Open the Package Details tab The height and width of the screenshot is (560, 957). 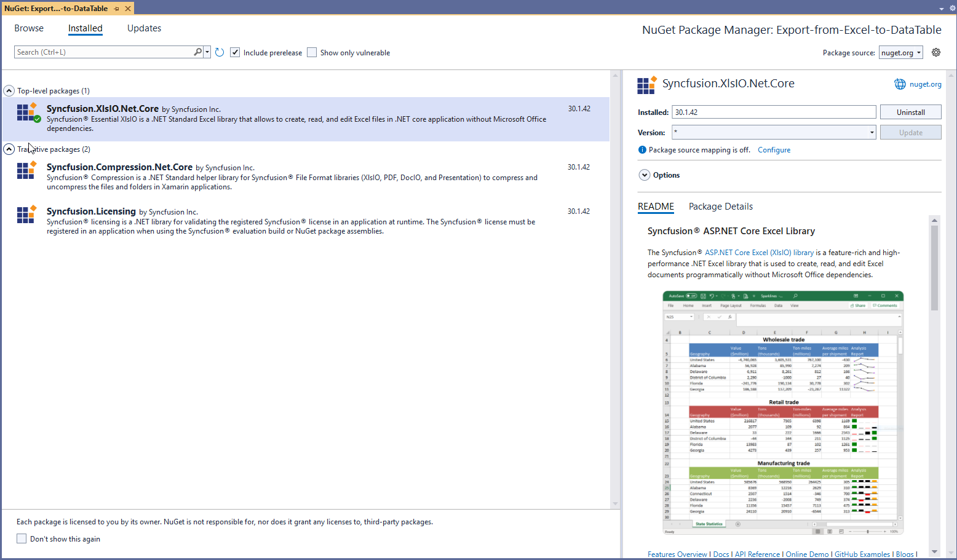[720, 207]
